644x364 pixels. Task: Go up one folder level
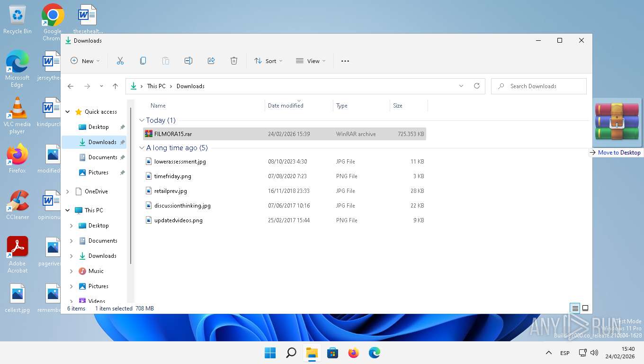tap(115, 86)
